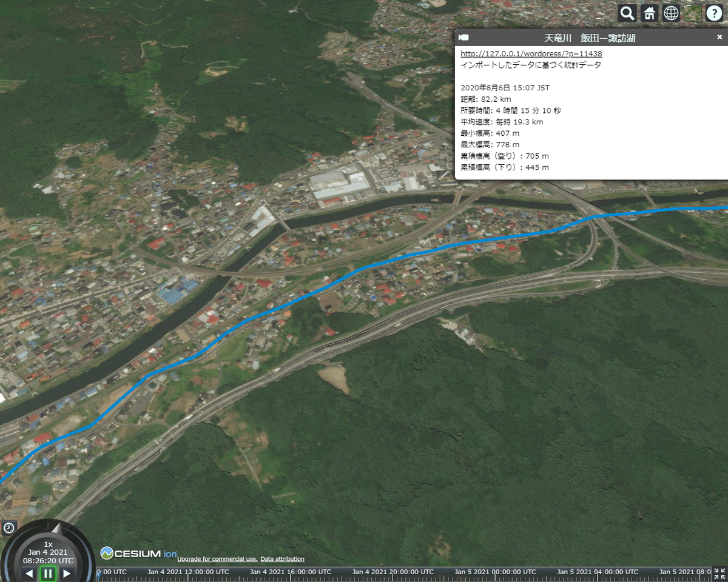Jump timeline to Jan 5 2021 04:00:00 UTC

tap(598, 572)
